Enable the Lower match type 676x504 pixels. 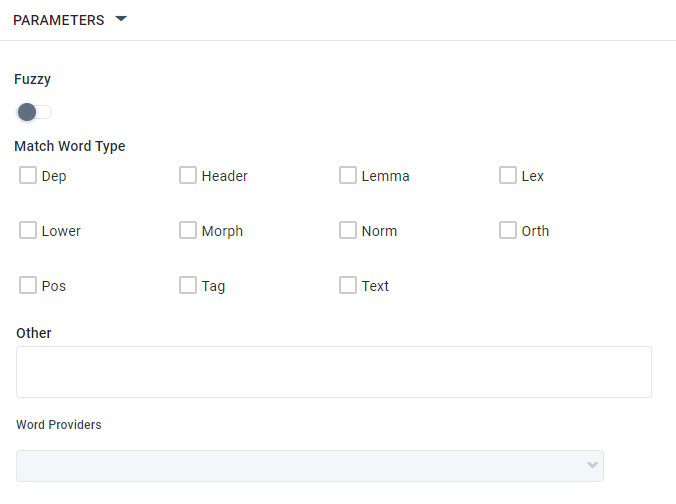[x=28, y=231]
